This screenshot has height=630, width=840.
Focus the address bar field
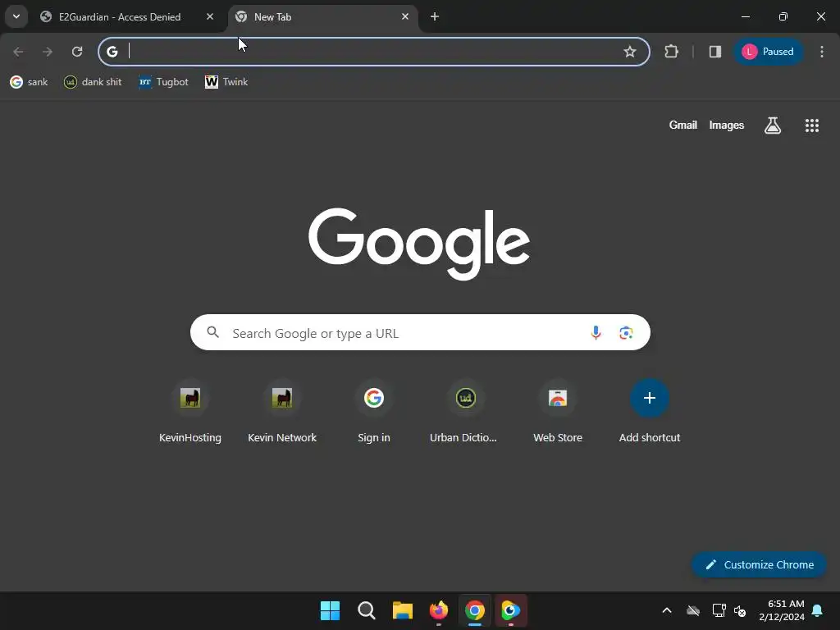pos(373,52)
